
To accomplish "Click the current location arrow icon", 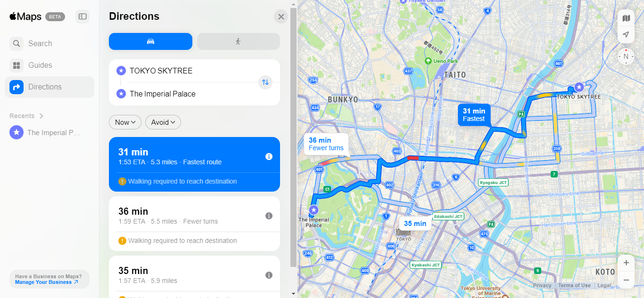I will [626, 34].
